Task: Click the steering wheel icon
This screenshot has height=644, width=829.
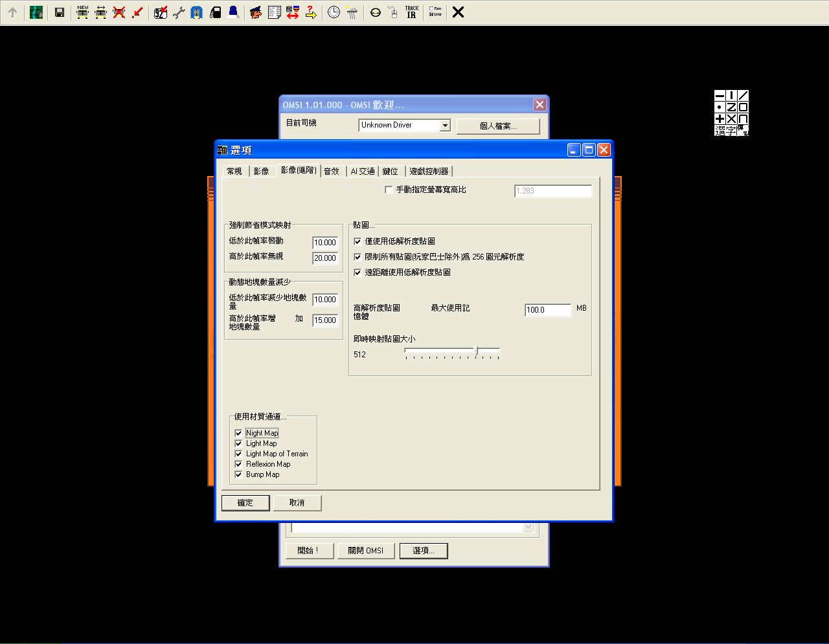Action: click(x=376, y=12)
